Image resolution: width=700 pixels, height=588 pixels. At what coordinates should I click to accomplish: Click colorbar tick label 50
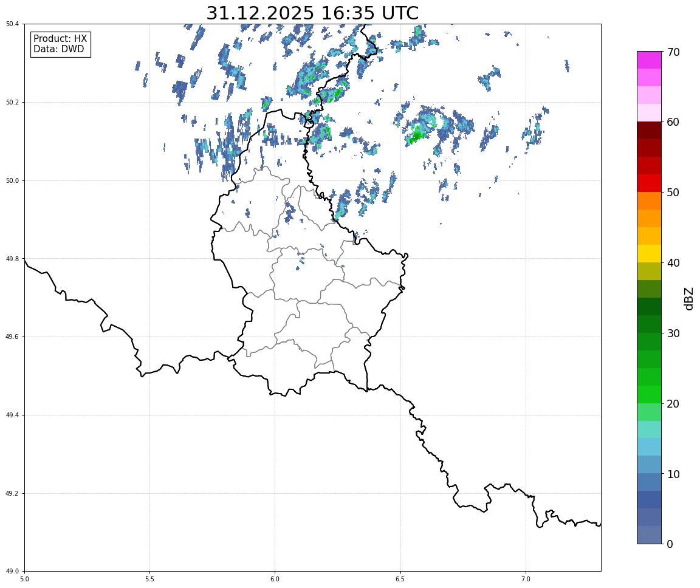(674, 193)
